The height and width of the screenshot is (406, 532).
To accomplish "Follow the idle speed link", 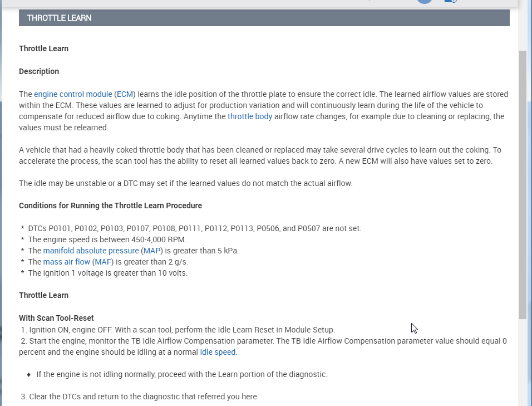I will 218,352.
